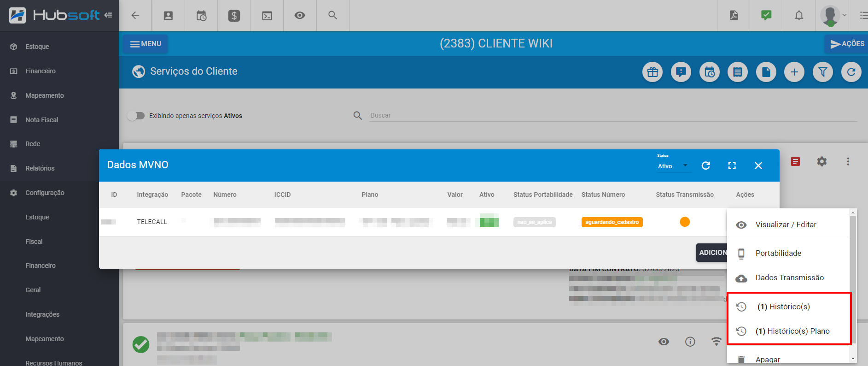
Task: Open (1) Histórico(s) Plano menu entry
Action: click(x=788, y=331)
